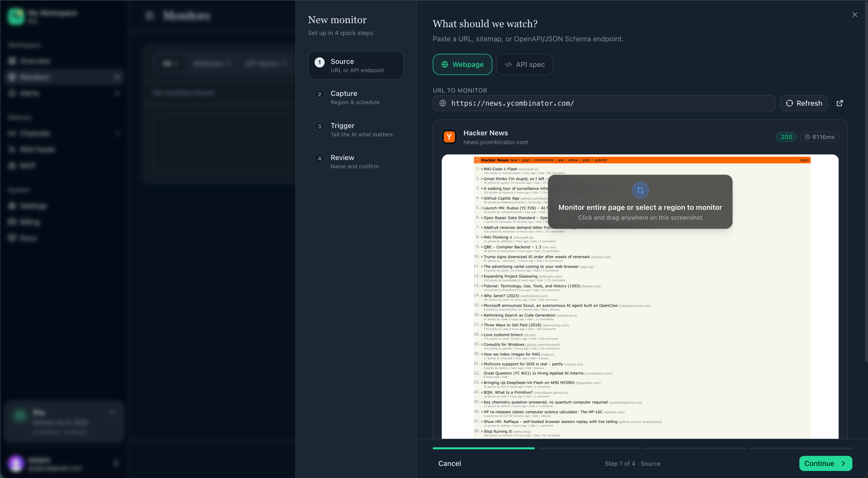Click 'Expanding Project Glasswing' headline
Screen dimensions: 868x478
coord(510,276)
